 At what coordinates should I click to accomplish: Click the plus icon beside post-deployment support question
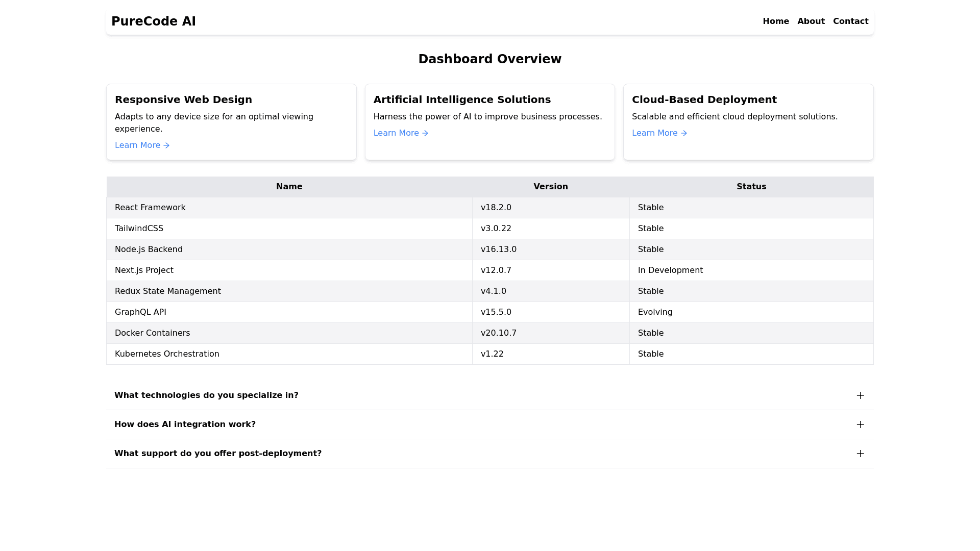[x=860, y=454]
